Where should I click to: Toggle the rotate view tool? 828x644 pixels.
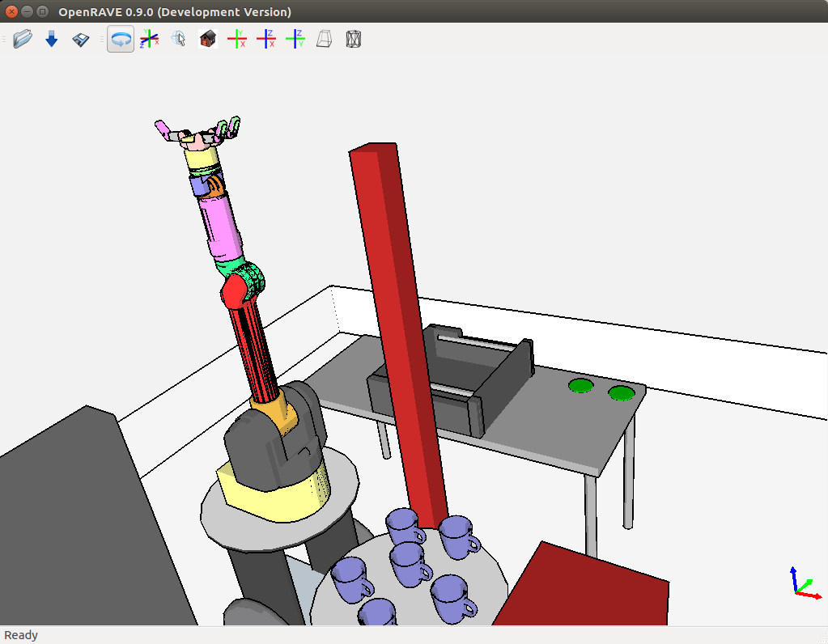(x=121, y=39)
